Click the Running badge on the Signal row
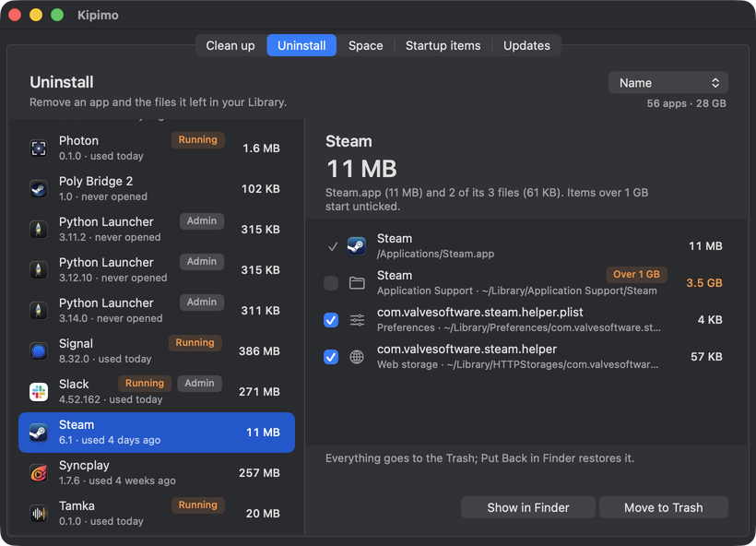The height and width of the screenshot is (546, 756). (x=195, y=343)
